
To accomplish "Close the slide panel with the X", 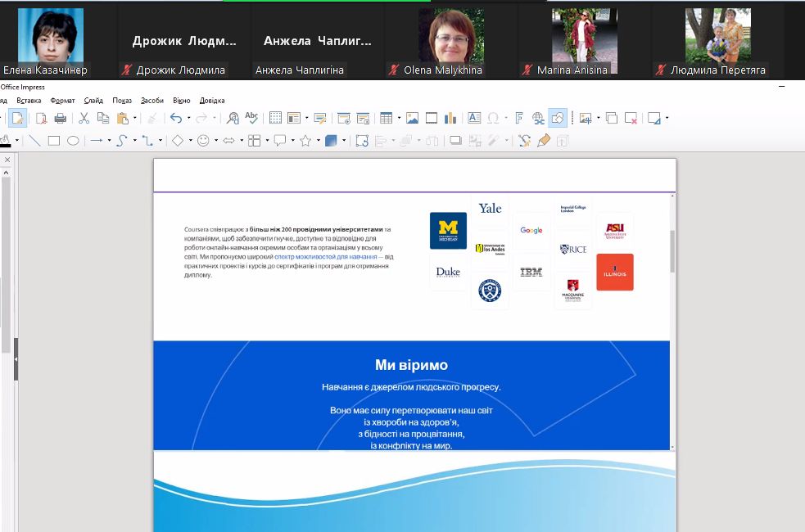I will 7,160.
